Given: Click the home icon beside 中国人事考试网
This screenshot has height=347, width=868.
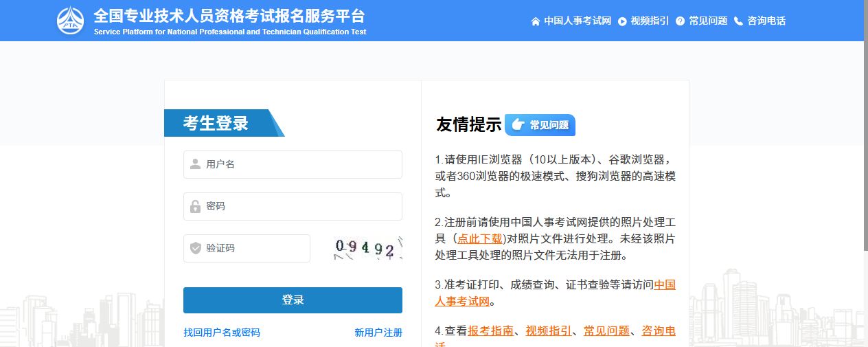Looking at the screenshot, I should click(536, 21).
